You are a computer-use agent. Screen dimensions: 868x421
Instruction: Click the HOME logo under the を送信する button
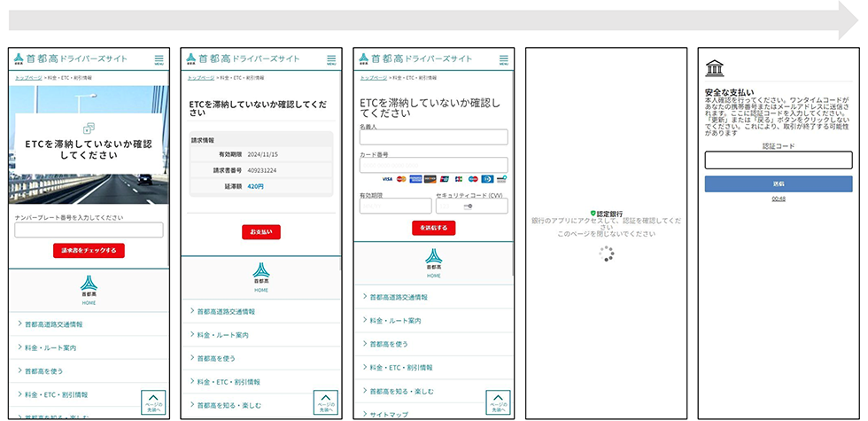(x=434, y=263)
